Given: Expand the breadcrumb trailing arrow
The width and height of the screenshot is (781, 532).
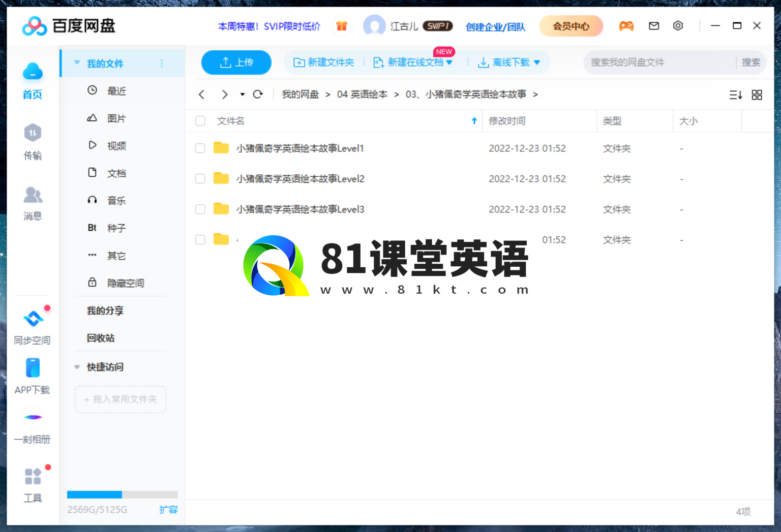Looking at the screenshot, I should tap(535, 95).
